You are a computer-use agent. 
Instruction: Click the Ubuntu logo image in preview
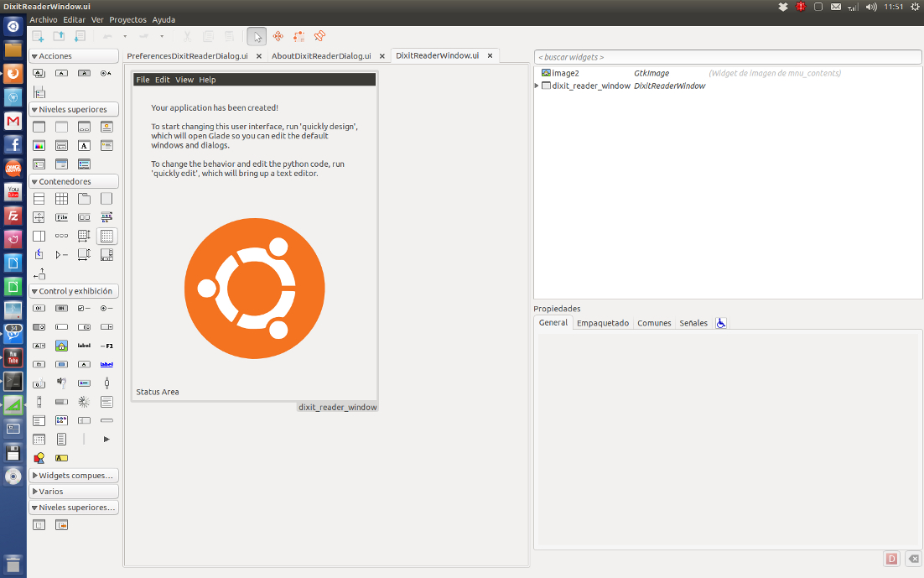(255, 289)
